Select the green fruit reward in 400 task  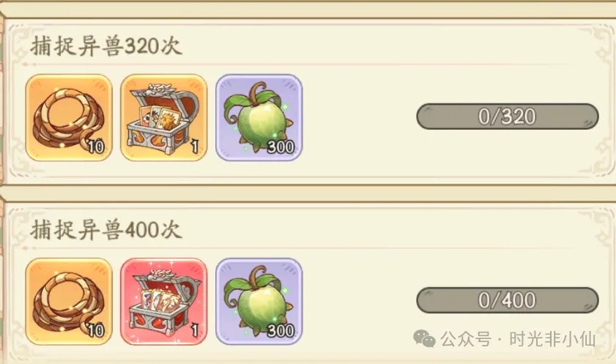point(259,301)
